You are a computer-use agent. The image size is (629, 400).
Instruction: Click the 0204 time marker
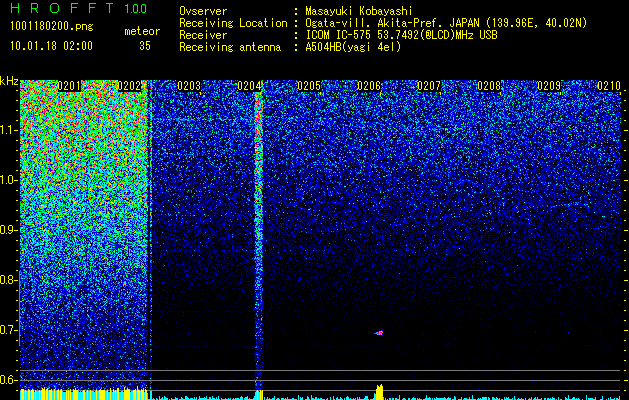click(x=249, y=86)
